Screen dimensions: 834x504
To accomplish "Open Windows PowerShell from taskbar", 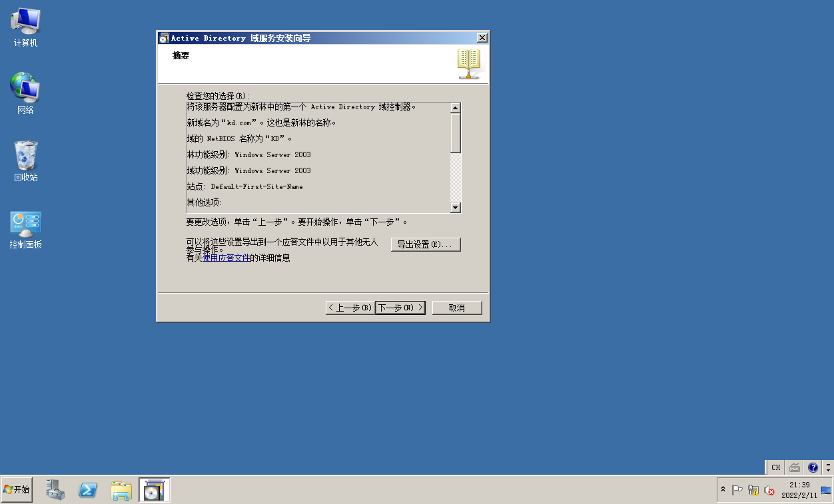I will 89,490.
